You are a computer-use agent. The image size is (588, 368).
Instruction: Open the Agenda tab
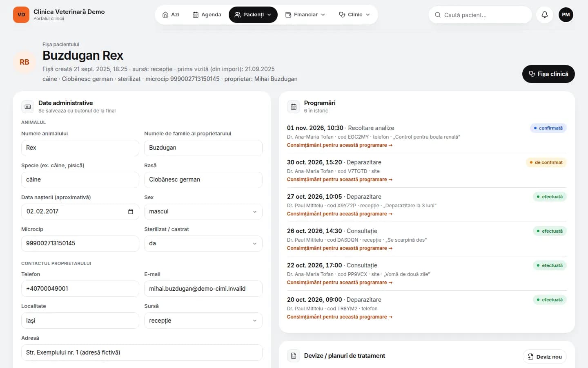[207, 15]
